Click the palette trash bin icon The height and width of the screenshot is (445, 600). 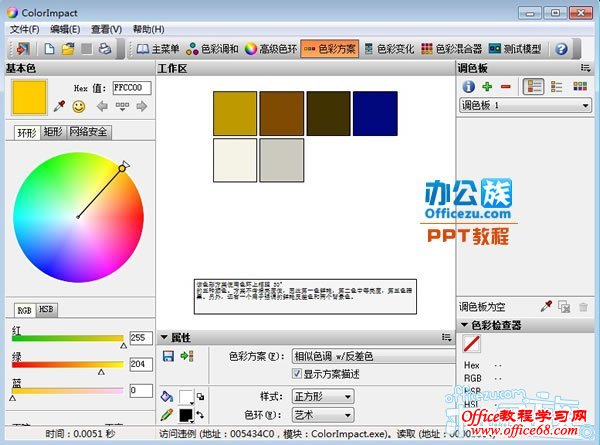(583, 307)
